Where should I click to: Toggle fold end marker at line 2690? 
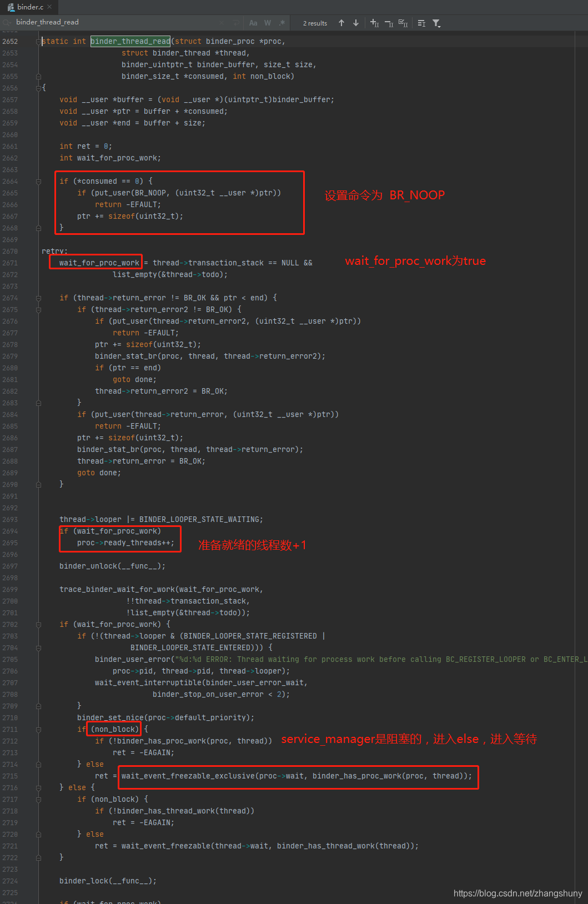click(x=38, y=485)
